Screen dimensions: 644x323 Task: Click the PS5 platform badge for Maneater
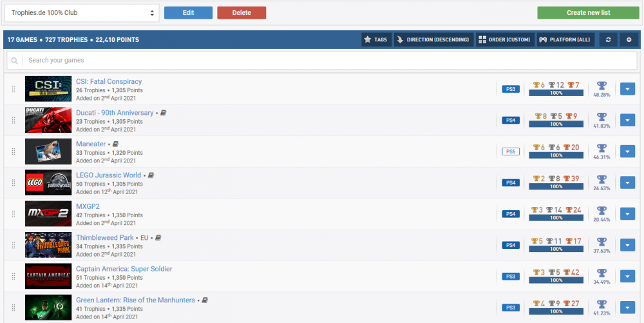(510, 152)
